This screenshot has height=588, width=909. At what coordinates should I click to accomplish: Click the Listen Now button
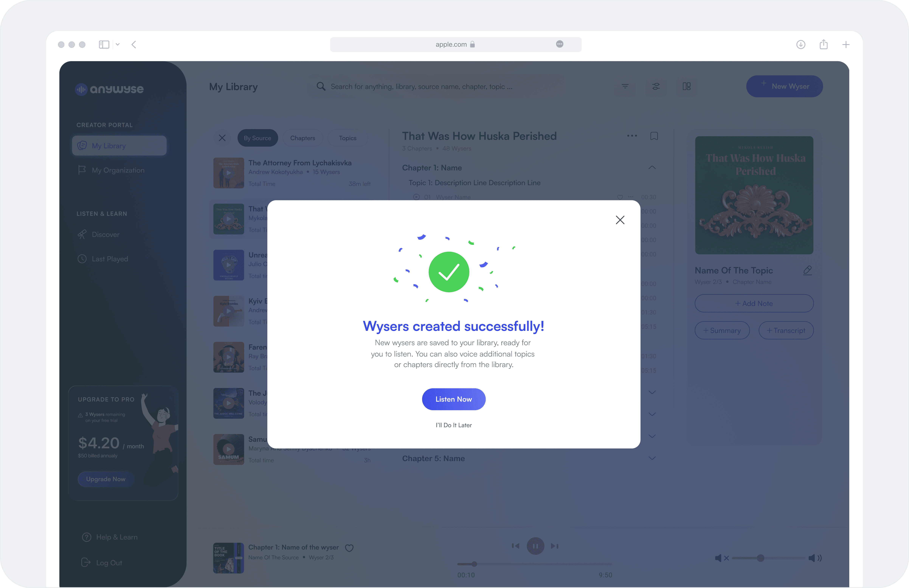pyautogui.click(x=453, y=399)
